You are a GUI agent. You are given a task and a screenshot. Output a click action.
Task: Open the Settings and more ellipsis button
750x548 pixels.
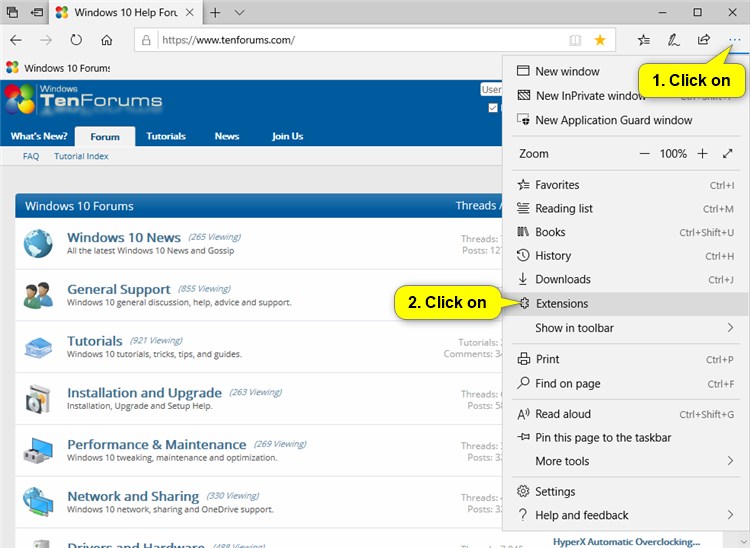point(734,40)
